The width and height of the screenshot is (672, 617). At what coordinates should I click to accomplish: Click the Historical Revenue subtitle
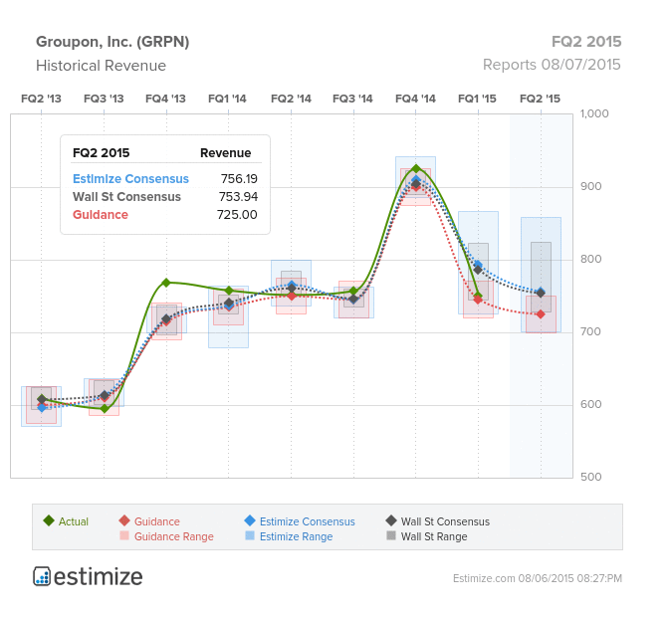(x=102, y=66)
